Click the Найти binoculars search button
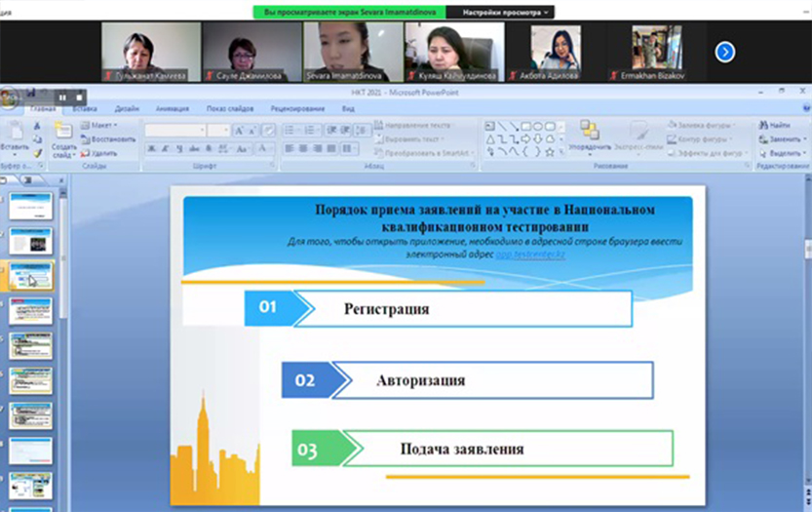 pos(774,125)
